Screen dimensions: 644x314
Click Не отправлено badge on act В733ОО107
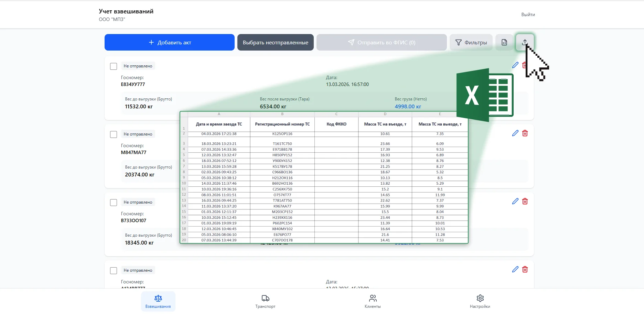[x=138, y=202]
